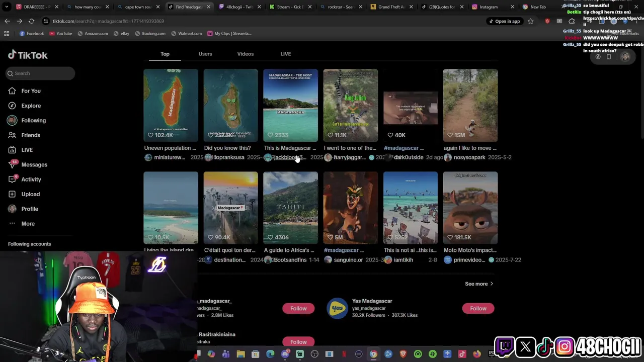This screenshot has height=362, width=644.
Task: Open Brave browser from the taskbar
Action: pyautogui.click(x=403, y=354)
